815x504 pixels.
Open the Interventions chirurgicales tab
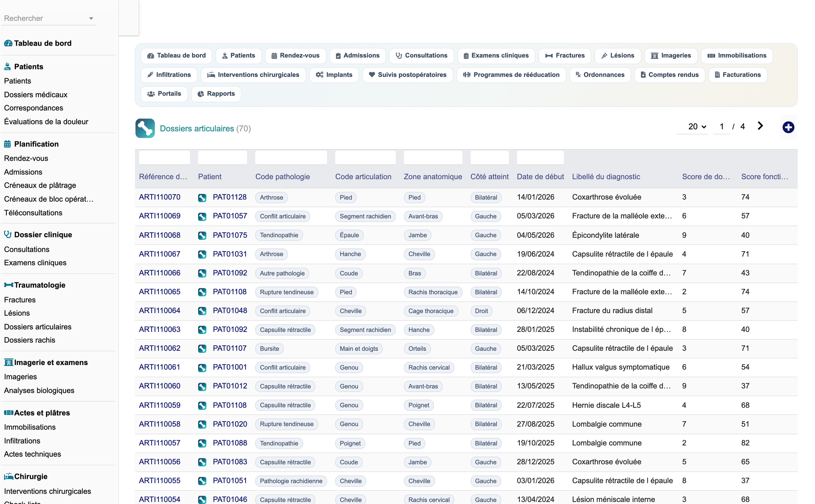tap(253, 75)
